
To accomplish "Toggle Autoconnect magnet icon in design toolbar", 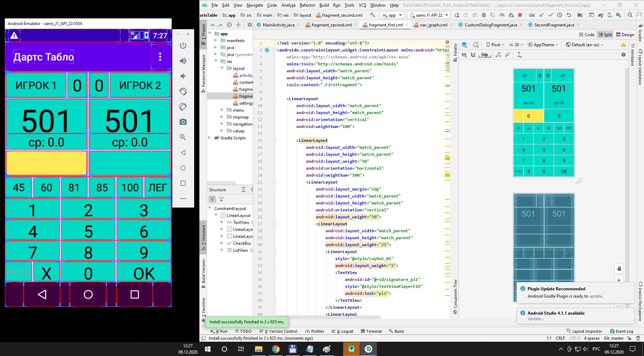I will coord(473,55).
